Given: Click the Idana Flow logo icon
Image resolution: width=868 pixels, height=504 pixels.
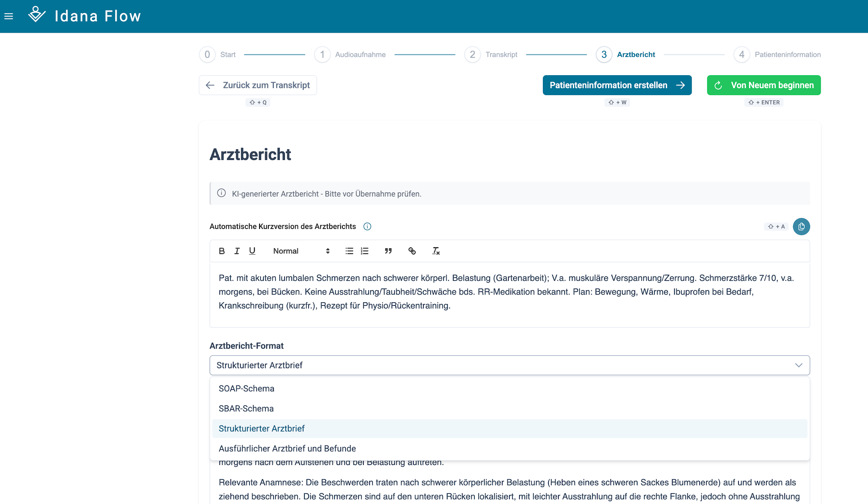Looking at the screenshot, I should click(x=37, y=15).
